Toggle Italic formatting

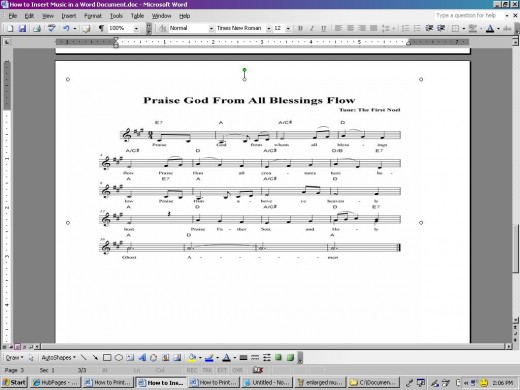pos(312,28)
